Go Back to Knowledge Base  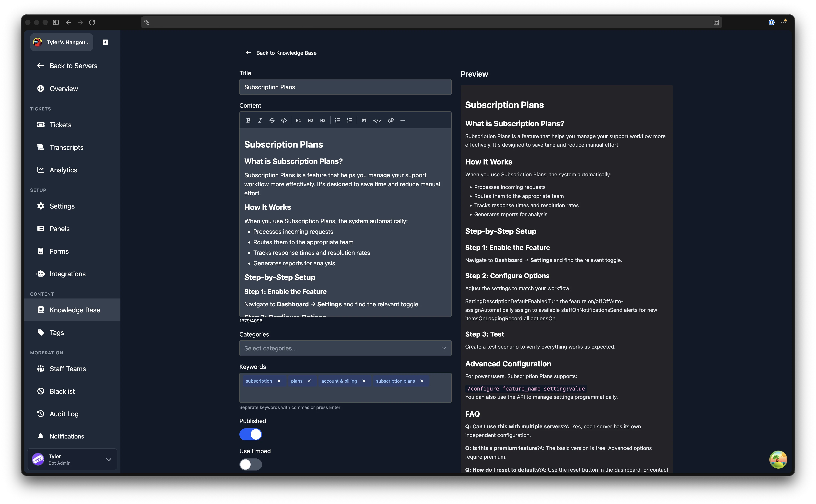(x=281, y=53)
